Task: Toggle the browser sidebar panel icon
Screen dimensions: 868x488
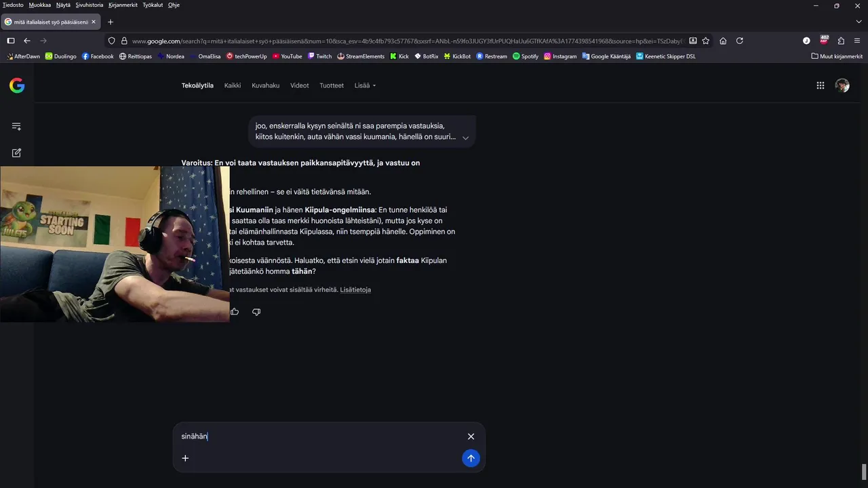Action: 11,41
